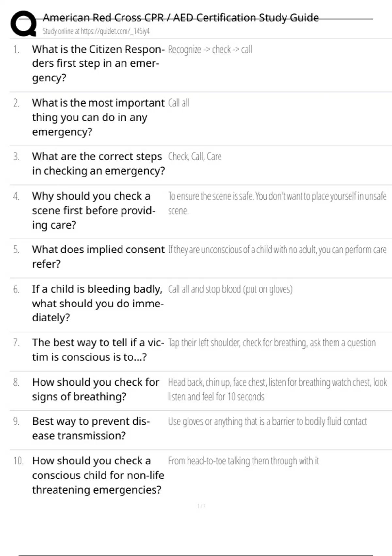Click the page number 1/7 indicator

click(201, 506)
